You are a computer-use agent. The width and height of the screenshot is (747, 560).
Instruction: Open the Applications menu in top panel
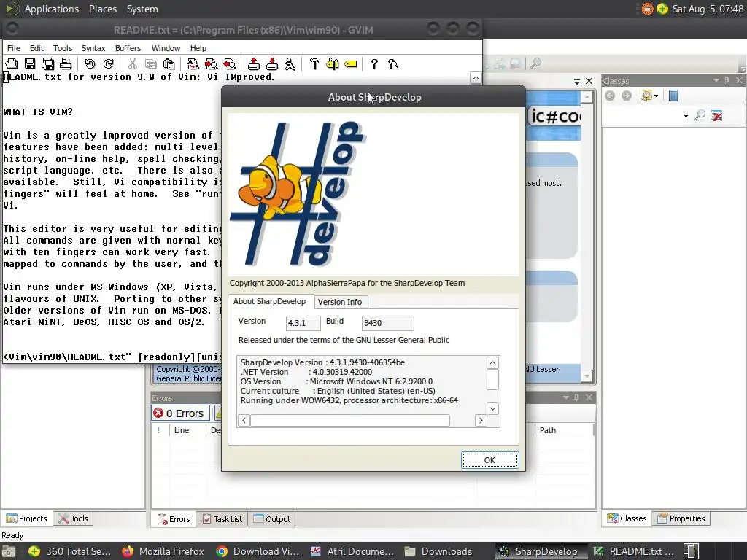point(52,9)
